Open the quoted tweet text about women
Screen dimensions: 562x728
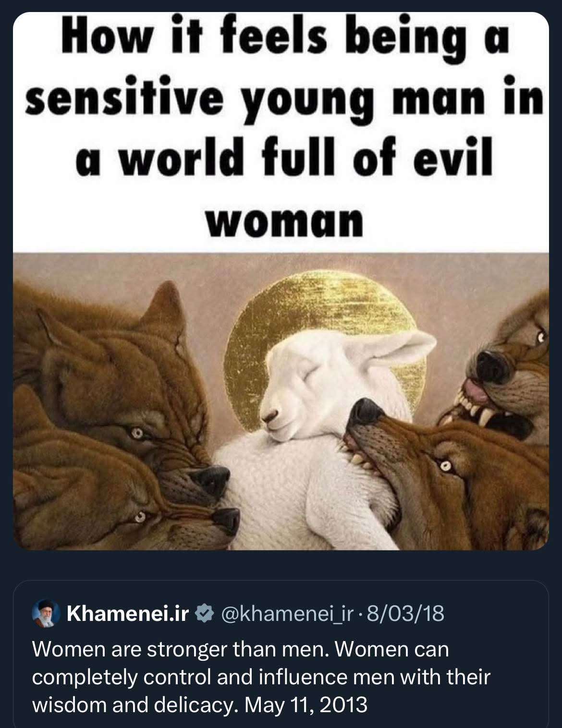[262, 677]
